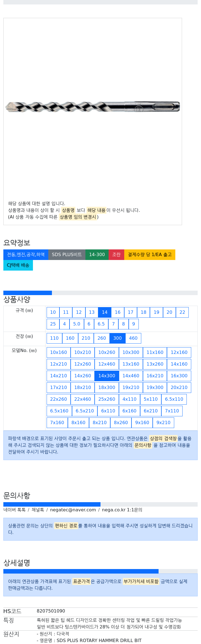Choose the 110 length option
Viewport: 201px width, 644px height.
(x=54, y=338)
